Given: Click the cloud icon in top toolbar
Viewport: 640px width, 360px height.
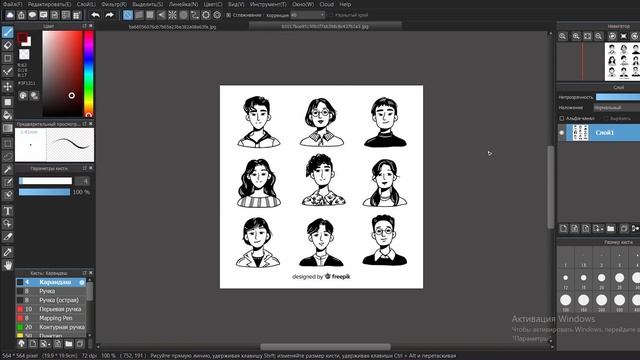Looking at the screenshot, I should tap(10, 15).
